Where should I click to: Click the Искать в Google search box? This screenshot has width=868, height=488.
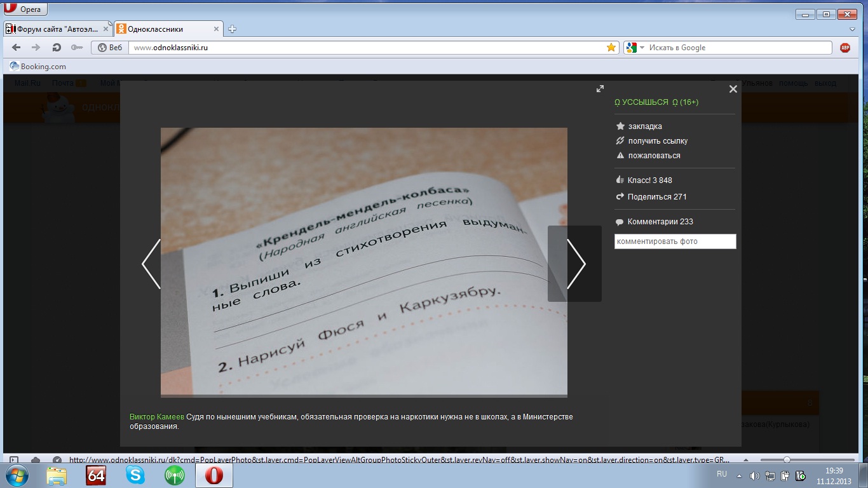point(739,48)
